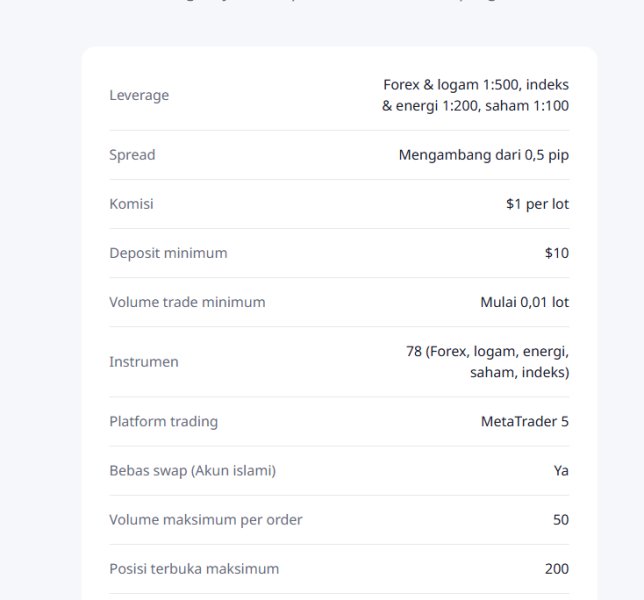
Task: Click the Instrumen label
Action: click(144, 362)
